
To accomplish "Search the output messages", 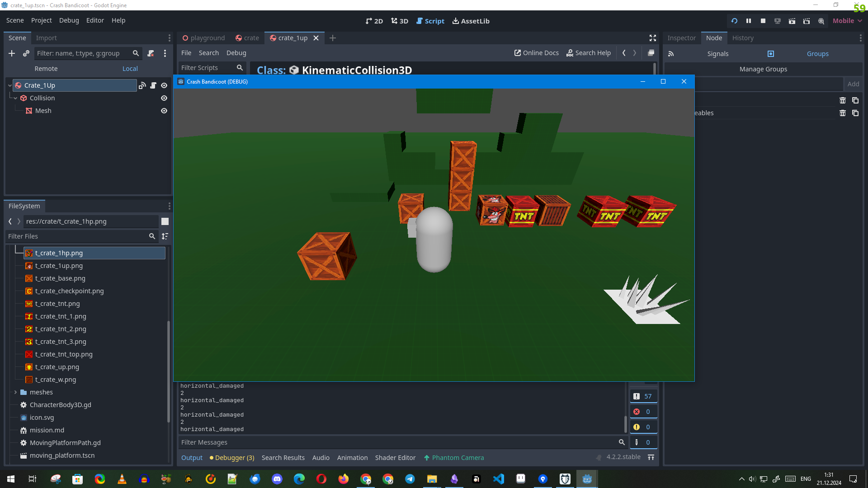I will 622,442.
